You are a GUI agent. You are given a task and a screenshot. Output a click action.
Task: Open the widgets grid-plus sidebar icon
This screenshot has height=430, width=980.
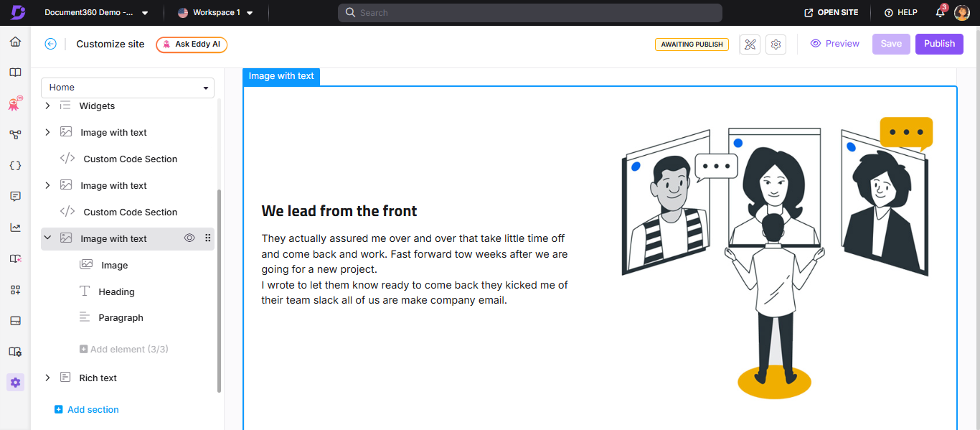(15, 289)
